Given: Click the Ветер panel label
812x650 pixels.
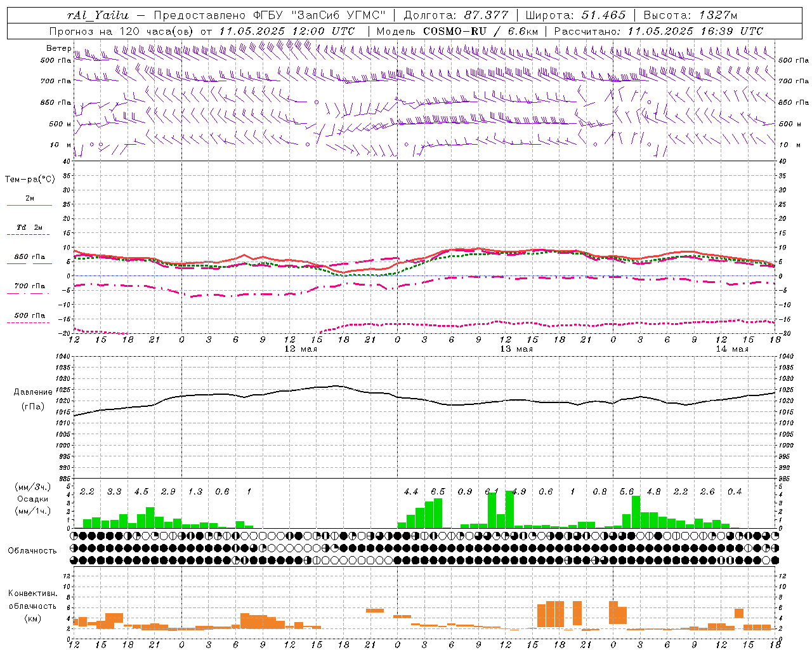Looking at the screenshot, I should click(58, 48).
